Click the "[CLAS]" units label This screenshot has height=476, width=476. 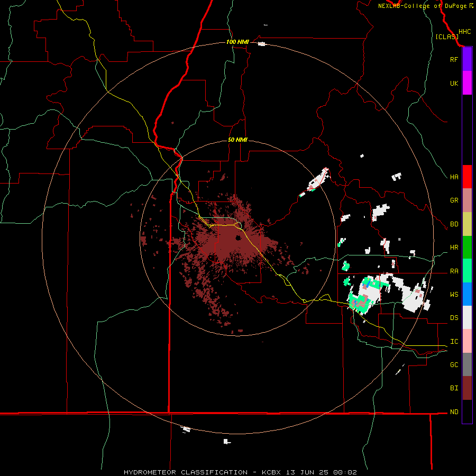pos(447,36)
